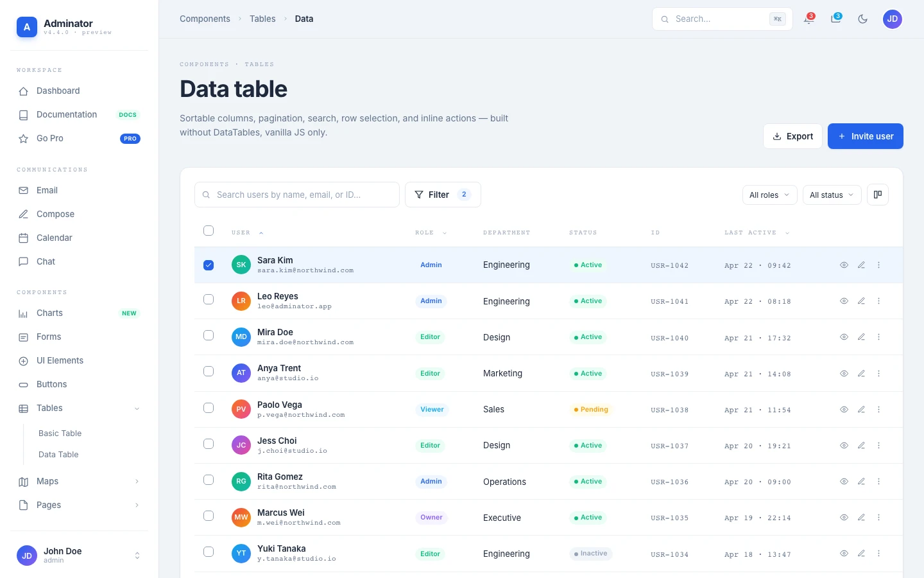
Task: Open Email in the sidebar
Action: coord(79,191)
